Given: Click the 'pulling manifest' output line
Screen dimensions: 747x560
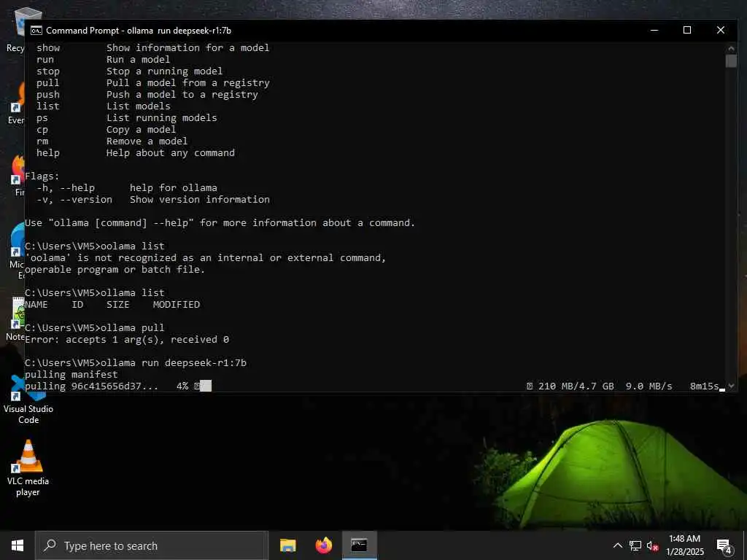Looking at the screenshot, I should pyautogui.click(x=71, y=374).
